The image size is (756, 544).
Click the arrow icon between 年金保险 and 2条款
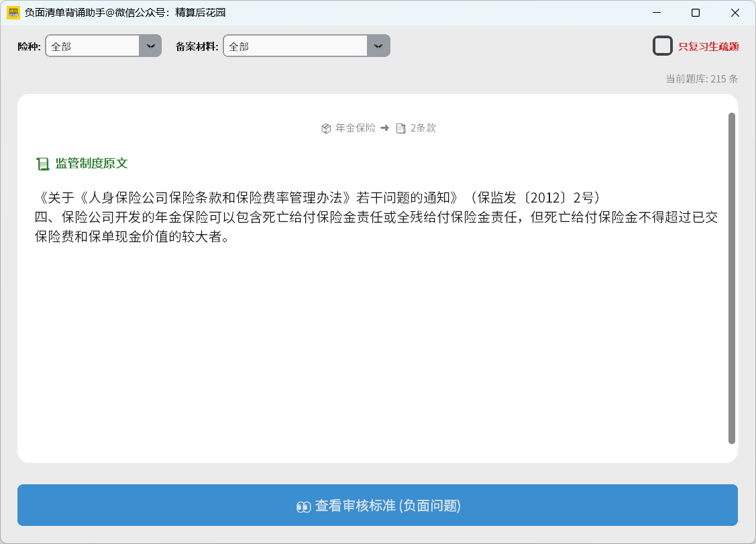(384, 127)
